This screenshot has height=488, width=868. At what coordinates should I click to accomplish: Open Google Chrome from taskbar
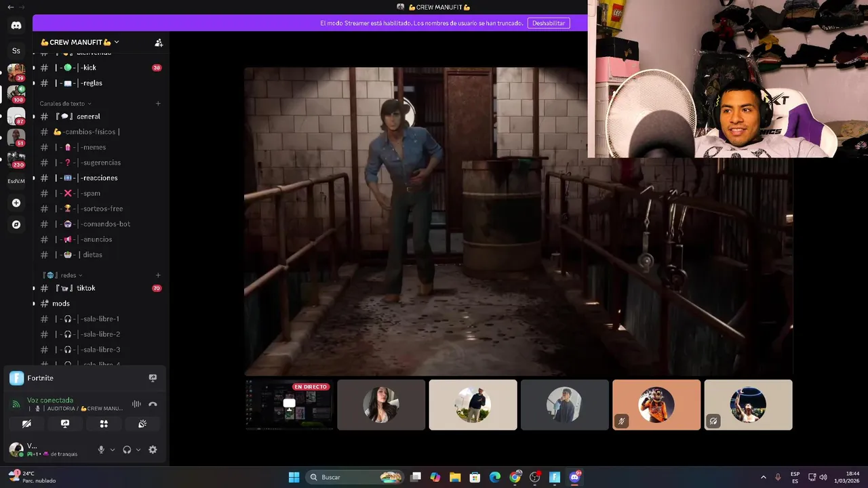(x=515, y=477)
